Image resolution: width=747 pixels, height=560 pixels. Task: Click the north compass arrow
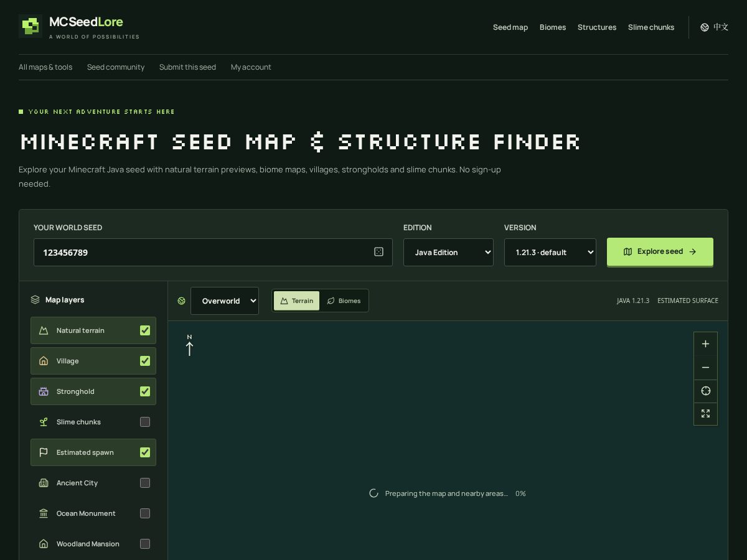(189, 345)
